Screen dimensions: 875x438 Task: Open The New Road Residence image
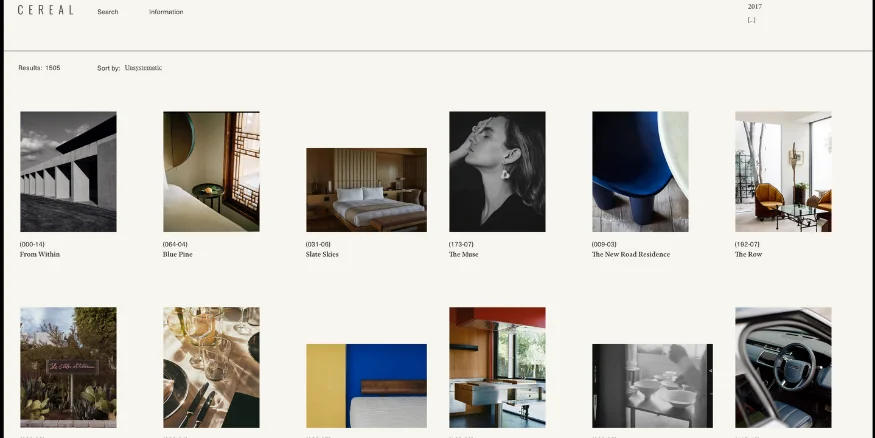[x=640, y=171]
